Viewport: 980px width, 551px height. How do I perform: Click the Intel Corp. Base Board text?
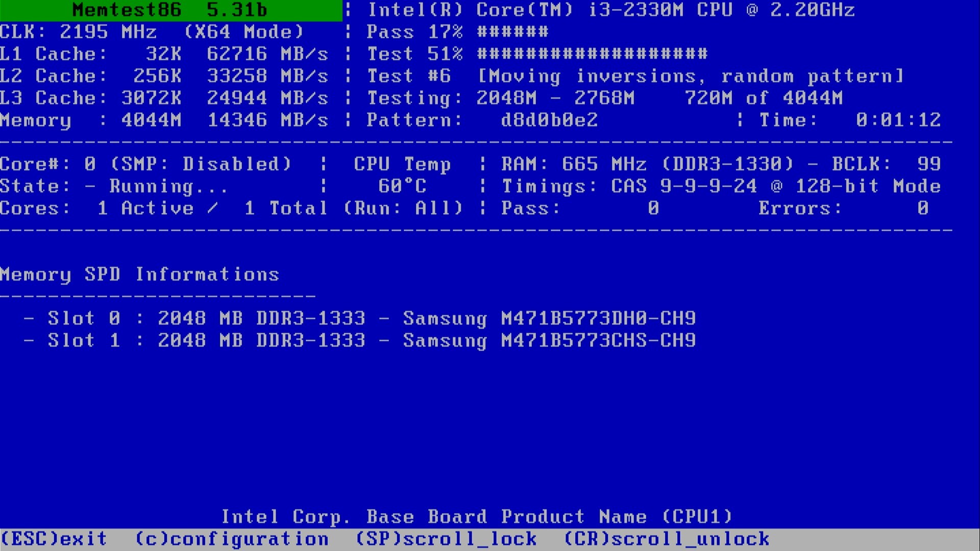tap(477, 517)
